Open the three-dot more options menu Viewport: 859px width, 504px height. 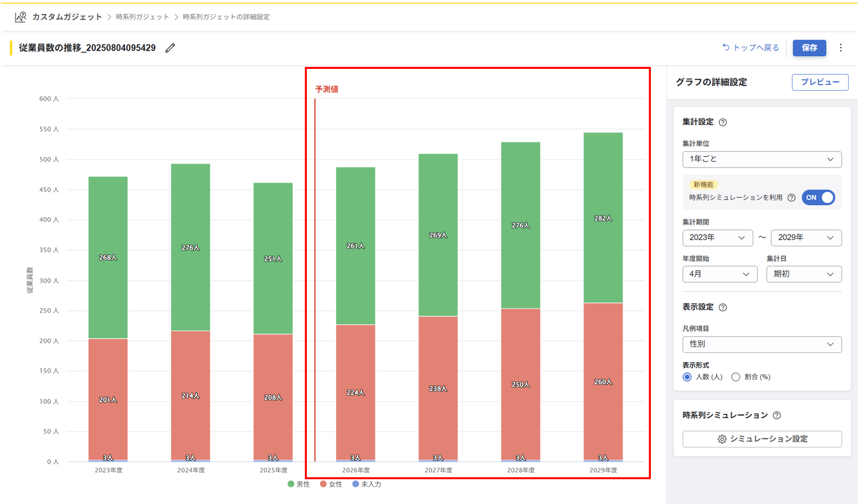pos(841,48)
